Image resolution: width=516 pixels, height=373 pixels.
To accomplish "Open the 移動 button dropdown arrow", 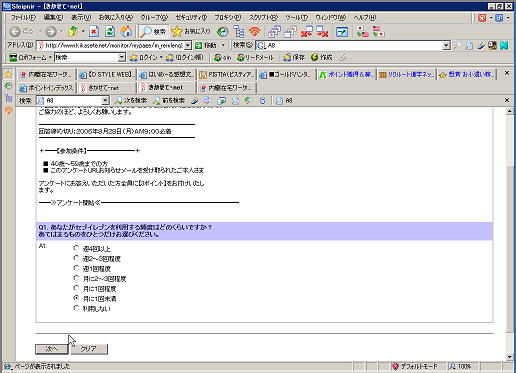I will (x=223, y=45).
